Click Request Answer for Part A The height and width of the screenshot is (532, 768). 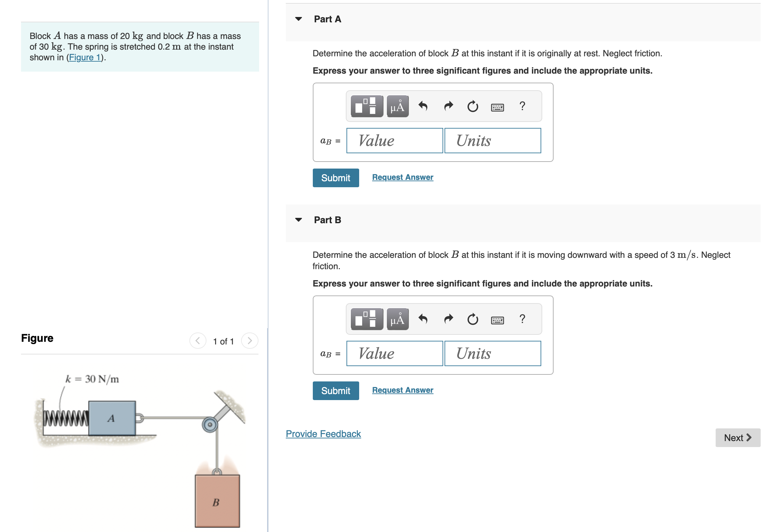click(402, 177)
